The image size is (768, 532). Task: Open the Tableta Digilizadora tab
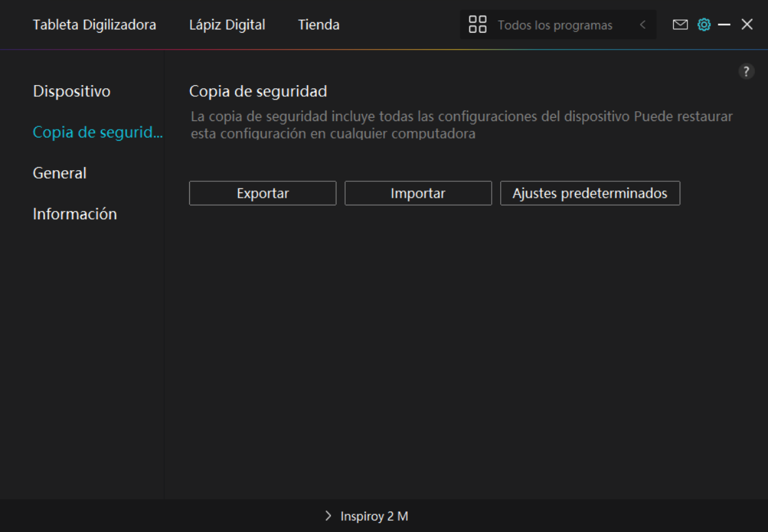tap(94, 25)
